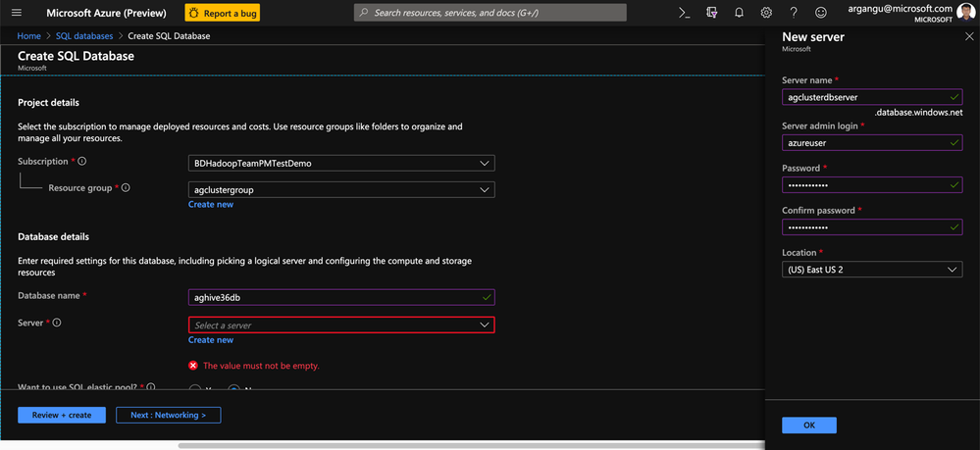Select the Create SQL Database breadcrumb text
980x450 pixels.
(169, 36)
